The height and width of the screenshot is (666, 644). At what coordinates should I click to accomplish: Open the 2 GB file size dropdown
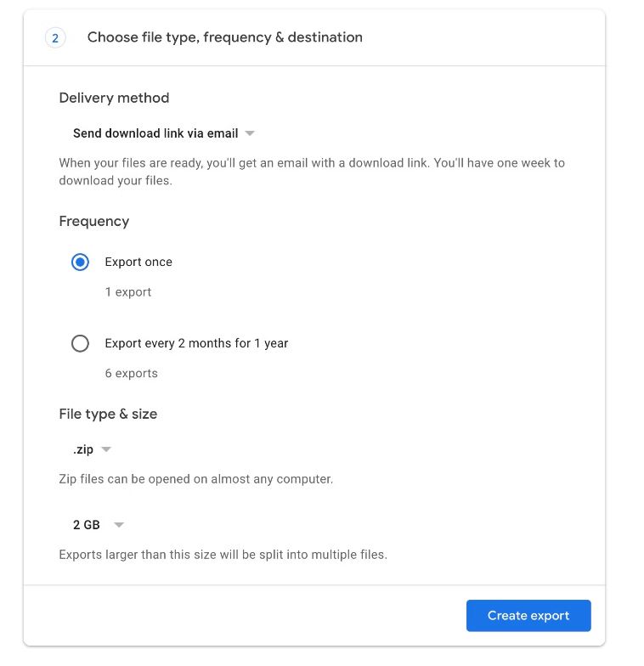click(87, 525)
